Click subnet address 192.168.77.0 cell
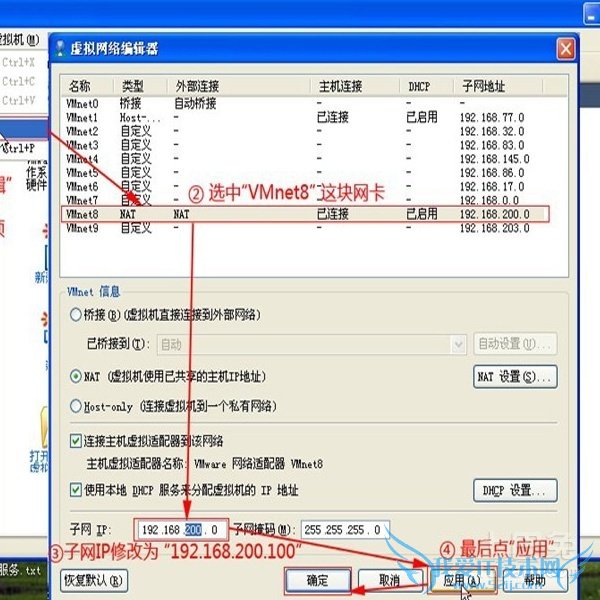The height and width of the screenshot is (600, 600). click(492, 117)
